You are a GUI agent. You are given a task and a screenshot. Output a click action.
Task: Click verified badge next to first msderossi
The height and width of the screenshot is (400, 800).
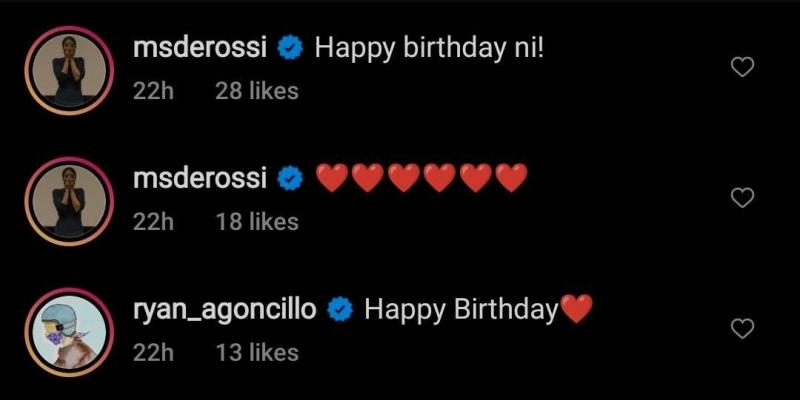(290, 49)
